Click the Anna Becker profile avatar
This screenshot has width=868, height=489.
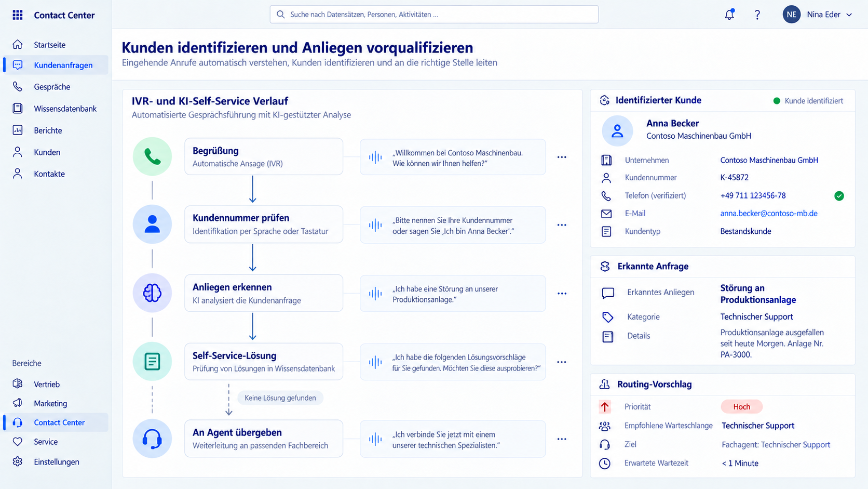pyautogui.click(x=617, y=130)
